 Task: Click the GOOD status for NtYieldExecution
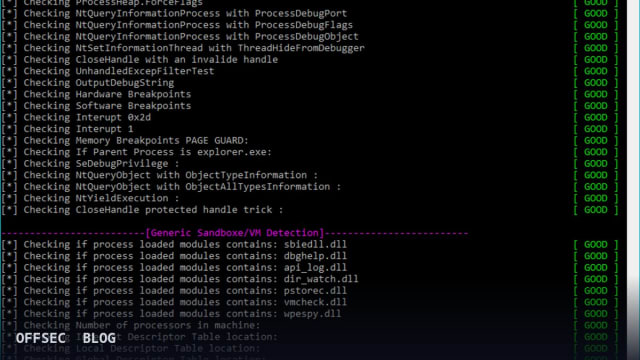click(x=596, y=198)
